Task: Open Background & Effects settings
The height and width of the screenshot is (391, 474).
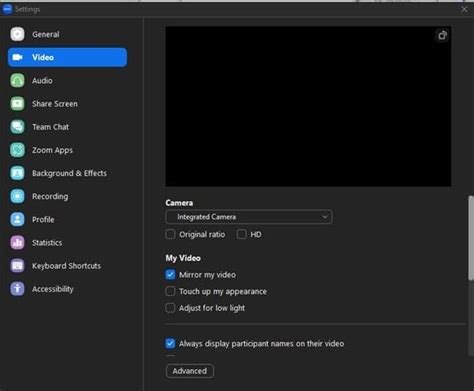Action: [67, 173]
